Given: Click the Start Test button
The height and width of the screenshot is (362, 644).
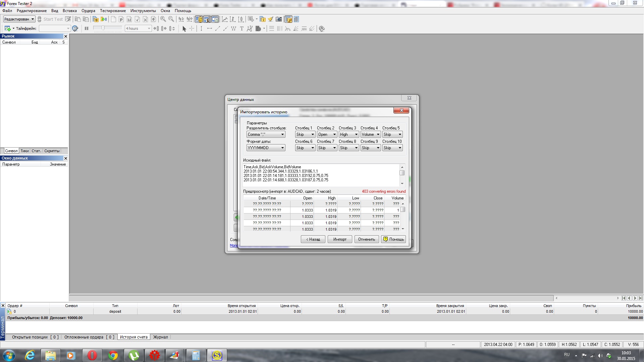Looking at the screenshot, I should tap(50, 19).
